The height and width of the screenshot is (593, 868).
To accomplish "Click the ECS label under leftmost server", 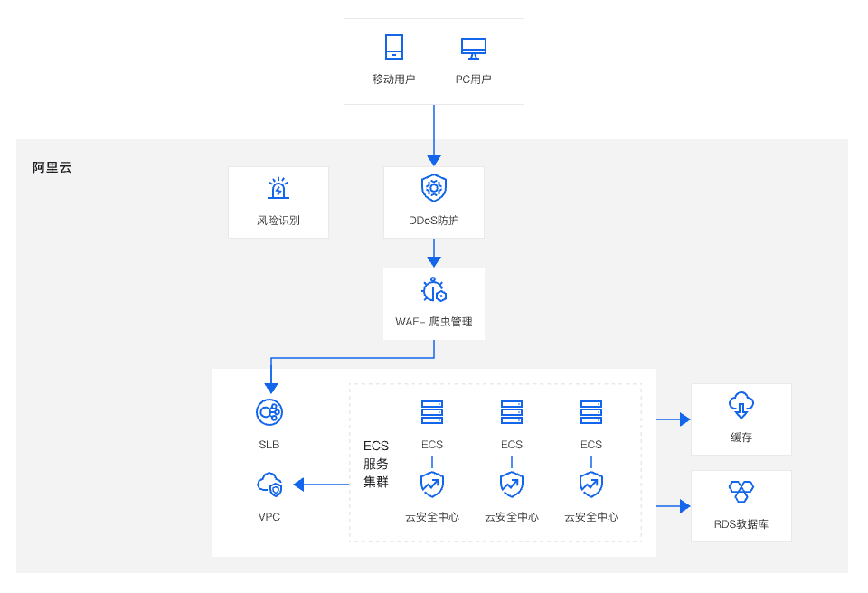I will tap(432, 445).
